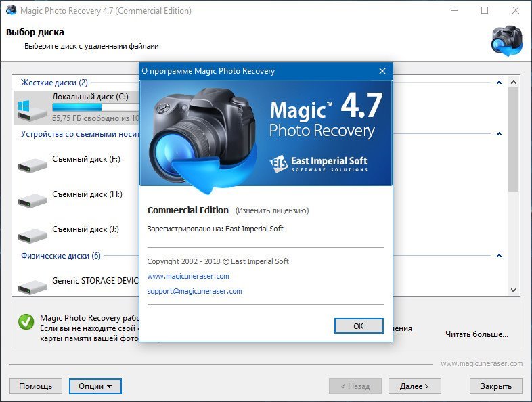
Task: Select the drive icon for removable disk H:
Action: [32, 200]
